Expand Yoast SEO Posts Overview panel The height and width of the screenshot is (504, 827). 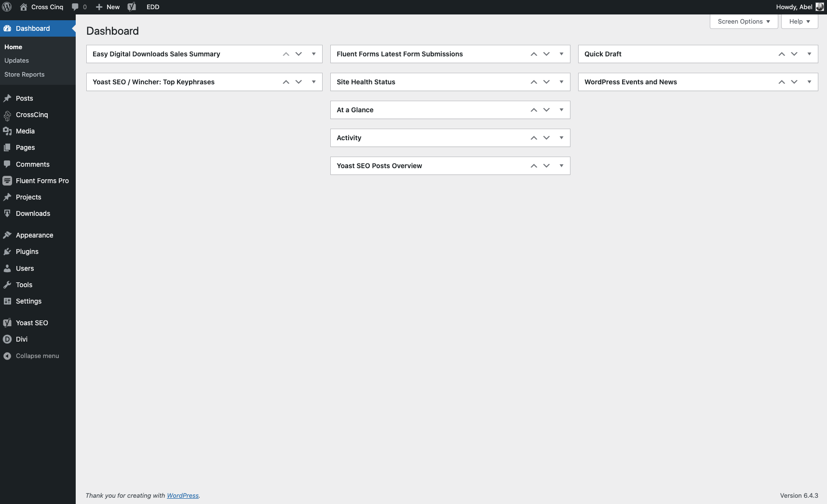coord(561,166)
